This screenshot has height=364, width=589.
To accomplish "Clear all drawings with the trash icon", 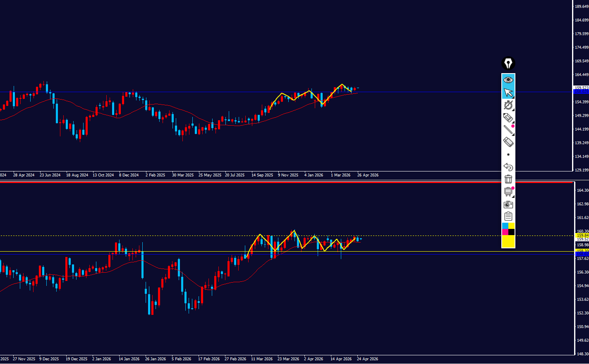I will click(x=508, y=179).
